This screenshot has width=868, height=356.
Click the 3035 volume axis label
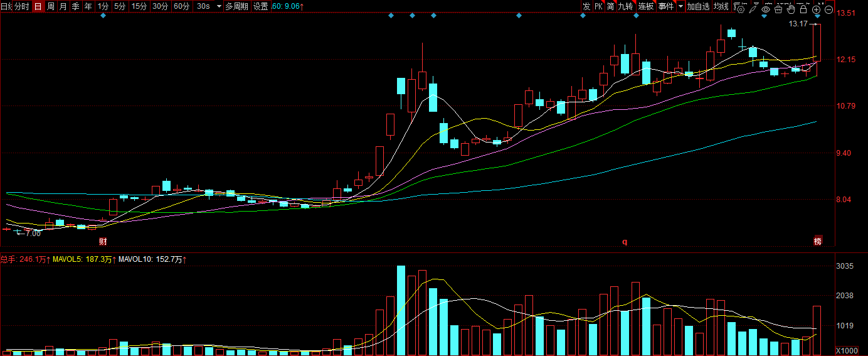tap(845, 266)
